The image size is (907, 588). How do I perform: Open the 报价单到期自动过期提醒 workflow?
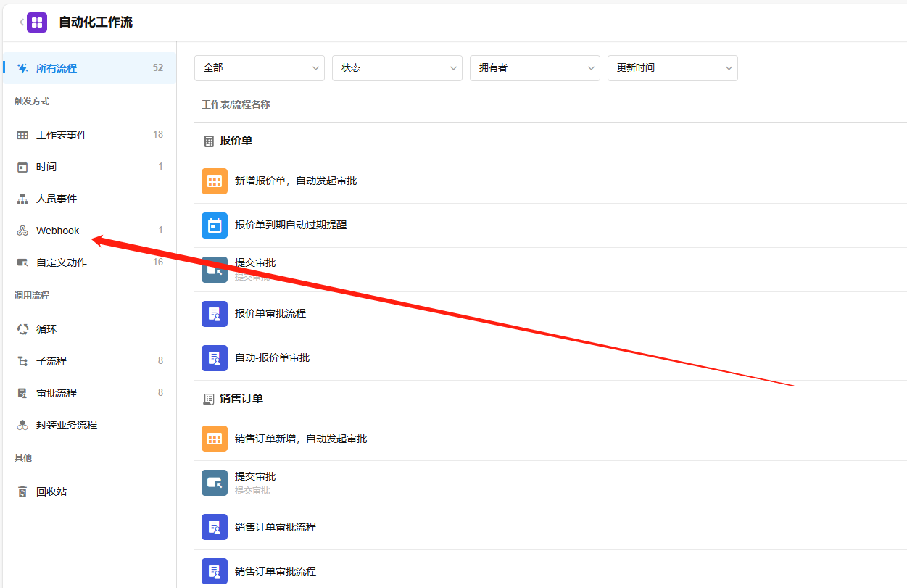(x=291, y=225)
